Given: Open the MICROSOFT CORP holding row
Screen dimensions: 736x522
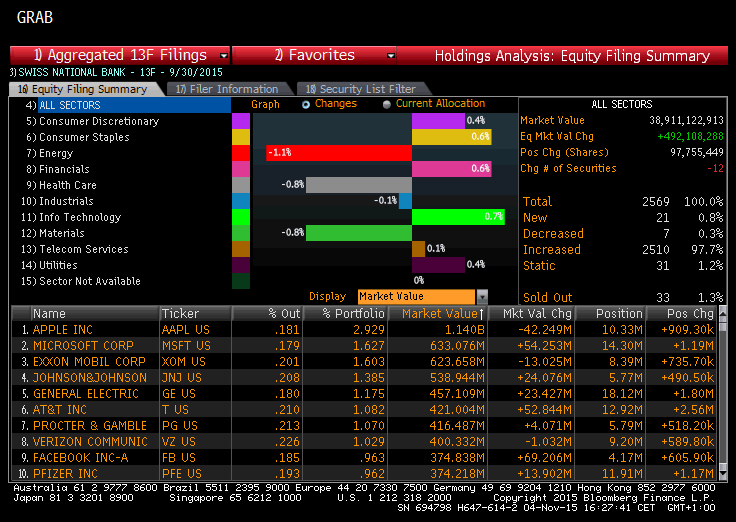Looking at the screenshot, I should coord(364,345).
